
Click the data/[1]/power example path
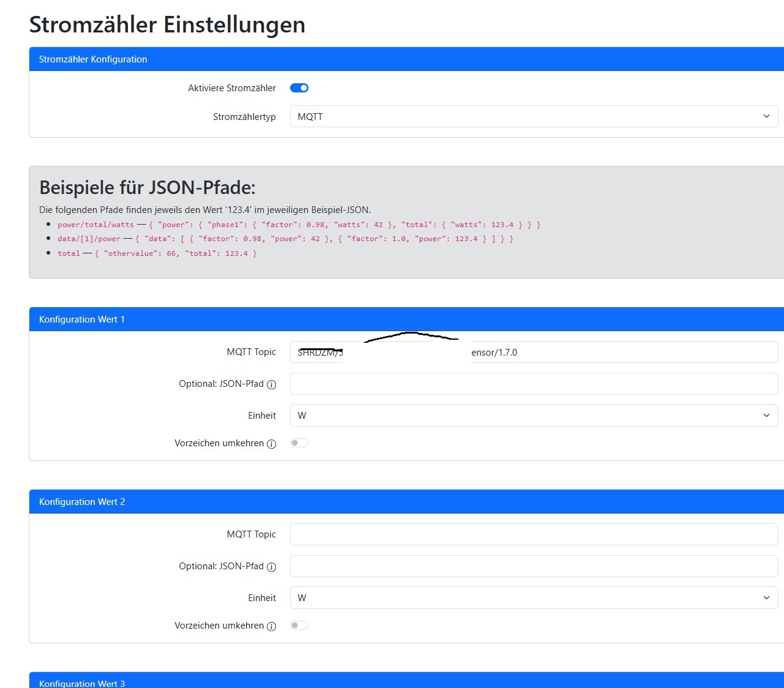(x=89, y=239)
